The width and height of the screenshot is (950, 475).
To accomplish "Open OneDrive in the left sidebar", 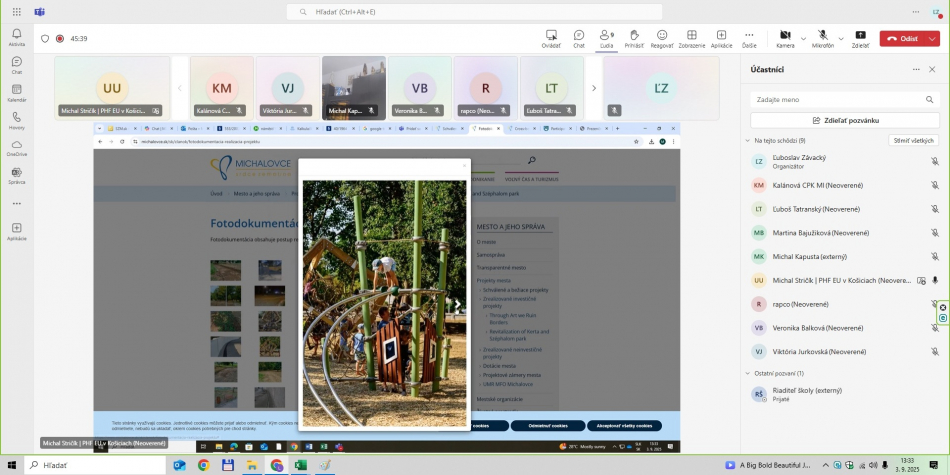I will 17,147.
